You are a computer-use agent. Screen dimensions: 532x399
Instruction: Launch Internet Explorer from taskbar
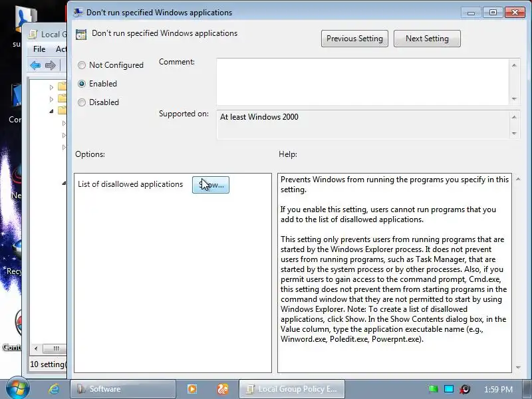(54, 389)
